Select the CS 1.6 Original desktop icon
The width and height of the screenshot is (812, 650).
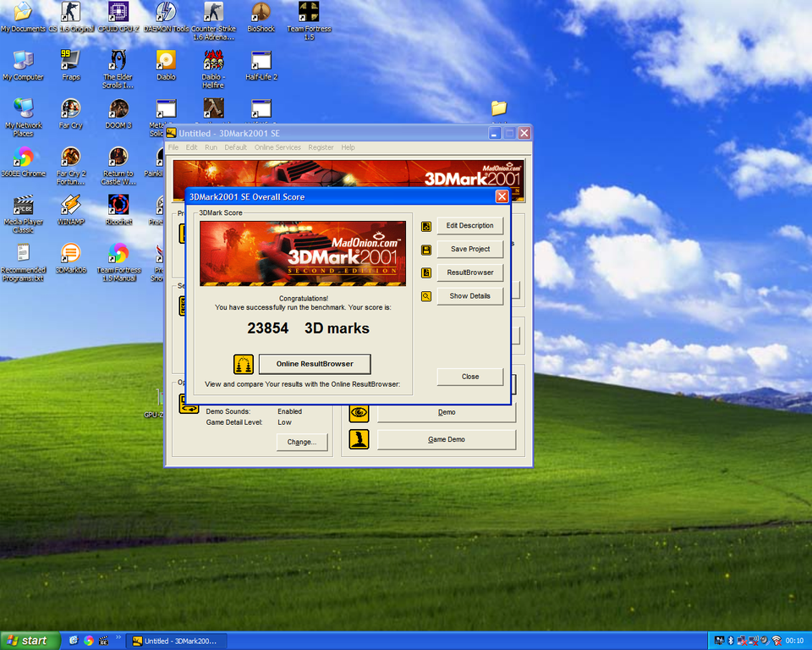[x=71, y=17]
